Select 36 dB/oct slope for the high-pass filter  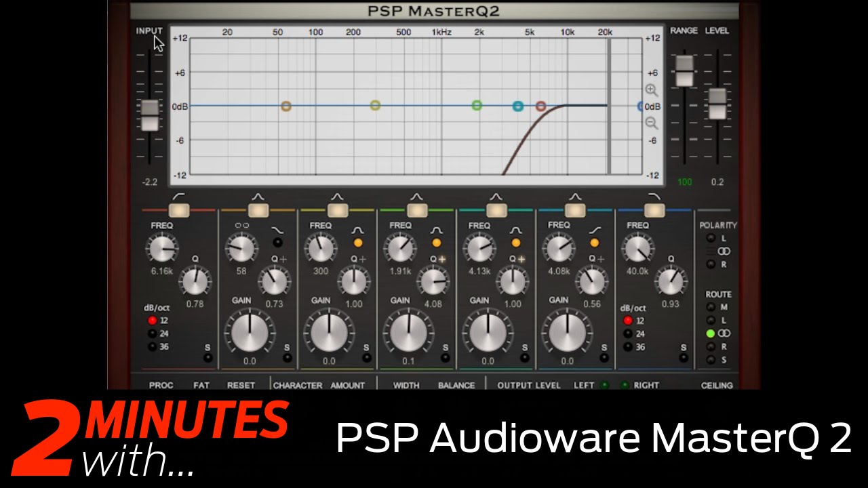click(x=152, y=346)
